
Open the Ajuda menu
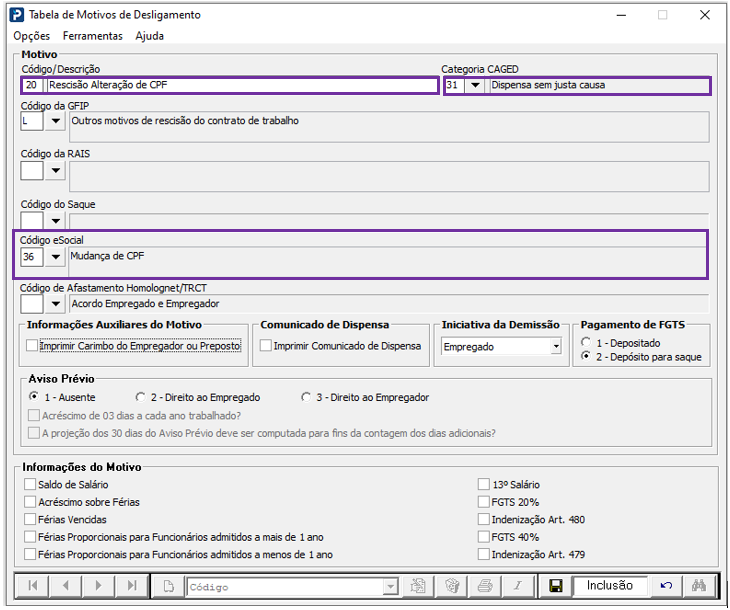149,36
